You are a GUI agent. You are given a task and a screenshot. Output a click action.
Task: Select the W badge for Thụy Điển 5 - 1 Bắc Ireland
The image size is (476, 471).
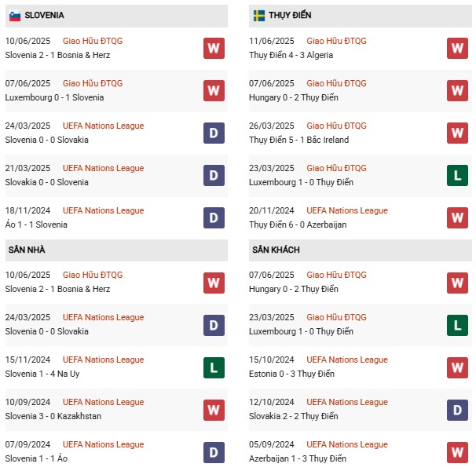[x=458, y=133]
